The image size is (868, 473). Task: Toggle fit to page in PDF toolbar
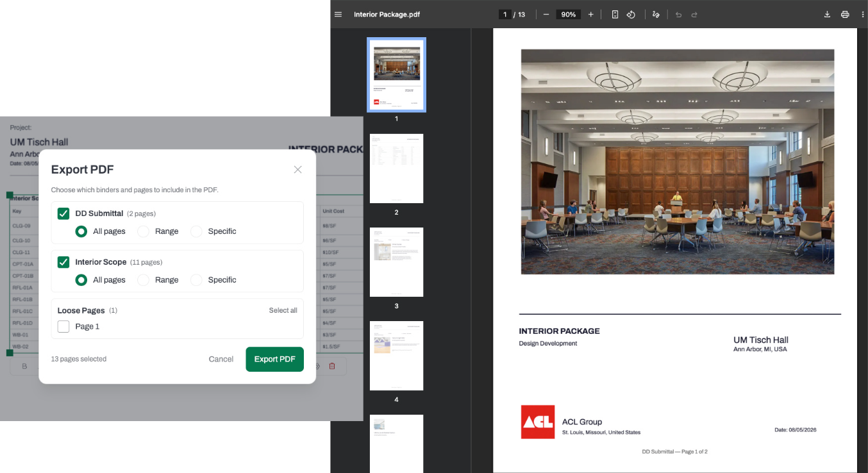[x=615, y=14]
